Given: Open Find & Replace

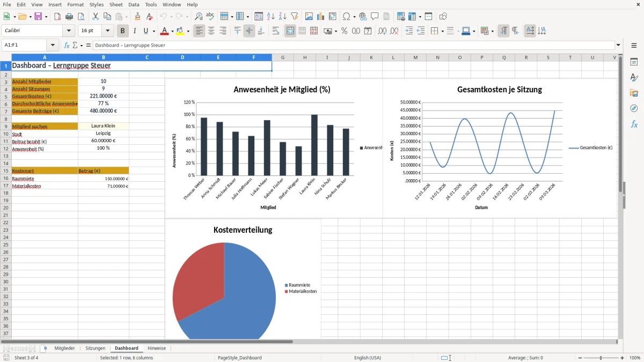Looking at the screenshot, I should click(199, 17).
